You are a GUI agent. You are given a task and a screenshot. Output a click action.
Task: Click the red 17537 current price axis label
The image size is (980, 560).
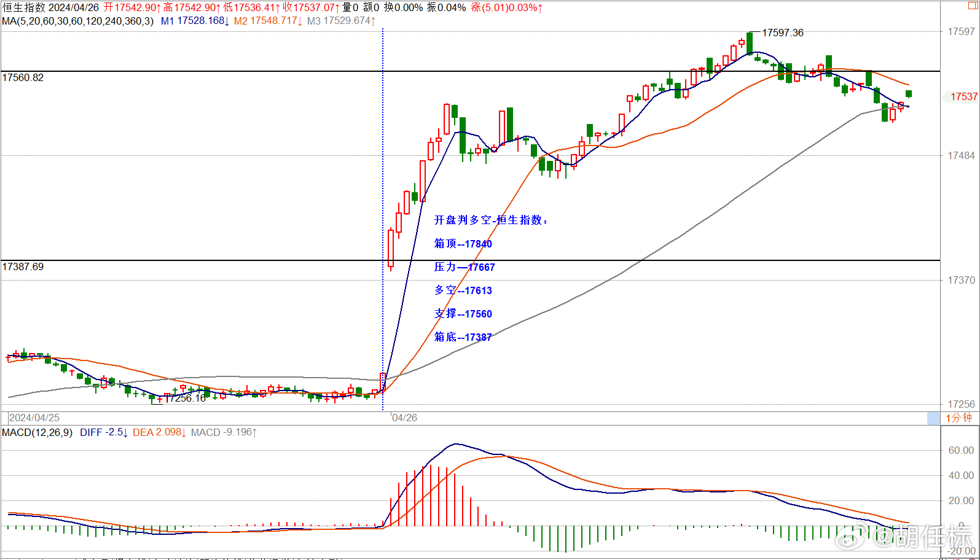[963, 96]
